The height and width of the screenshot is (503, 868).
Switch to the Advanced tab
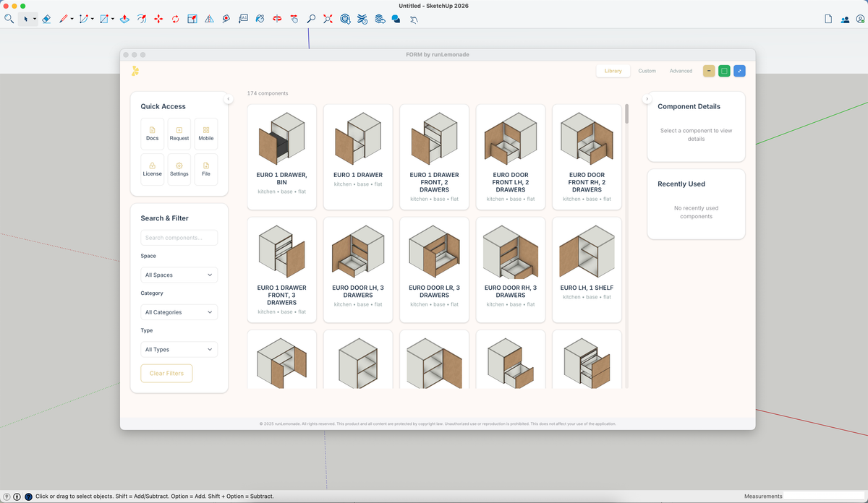point(681,71)
